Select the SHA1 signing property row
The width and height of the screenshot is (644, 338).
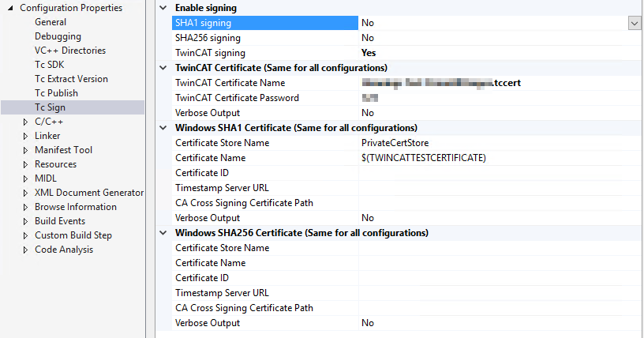(265, 23)
